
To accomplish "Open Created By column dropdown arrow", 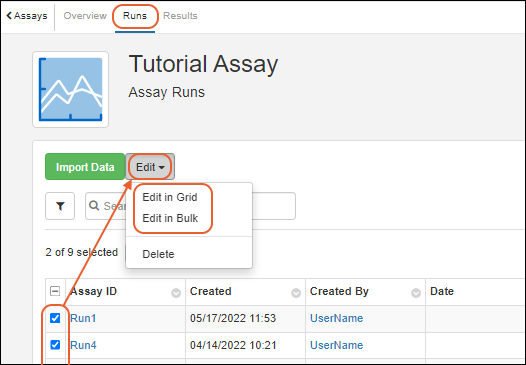I will [416, 293].
